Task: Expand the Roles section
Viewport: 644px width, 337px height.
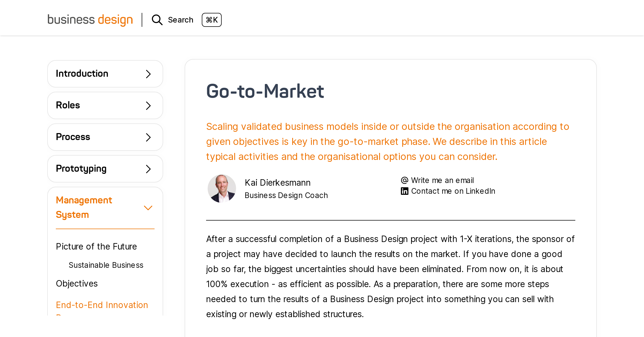Action: pyautogui.click(x=105, y=105)
